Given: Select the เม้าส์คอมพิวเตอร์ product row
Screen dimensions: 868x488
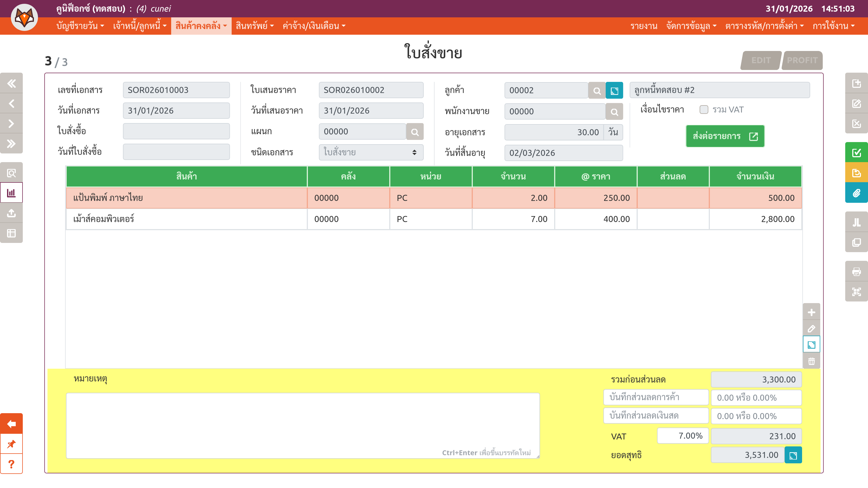Looking at the screenshot, I should pyautogui.click(x=186, y=219).
